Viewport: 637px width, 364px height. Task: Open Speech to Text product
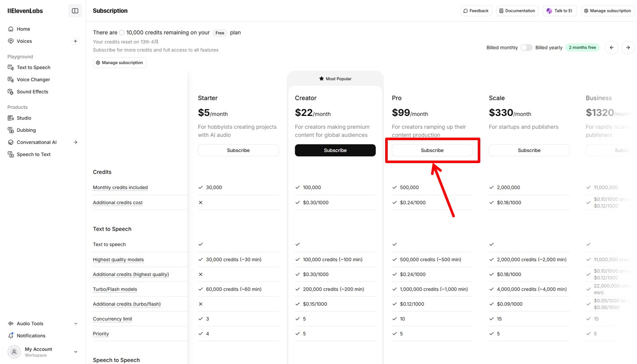click(x=34, y=155)
